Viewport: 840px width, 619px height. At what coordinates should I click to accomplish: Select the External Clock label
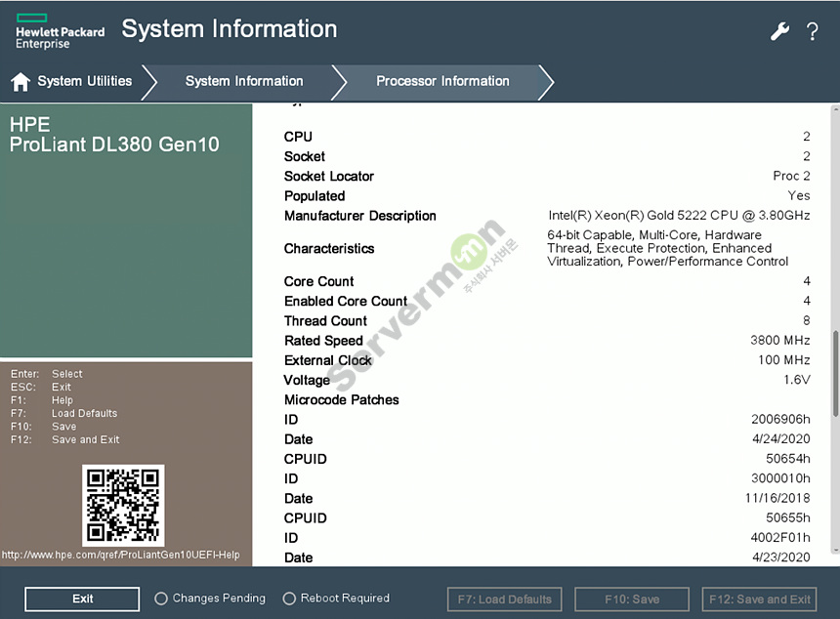point(327,360)
